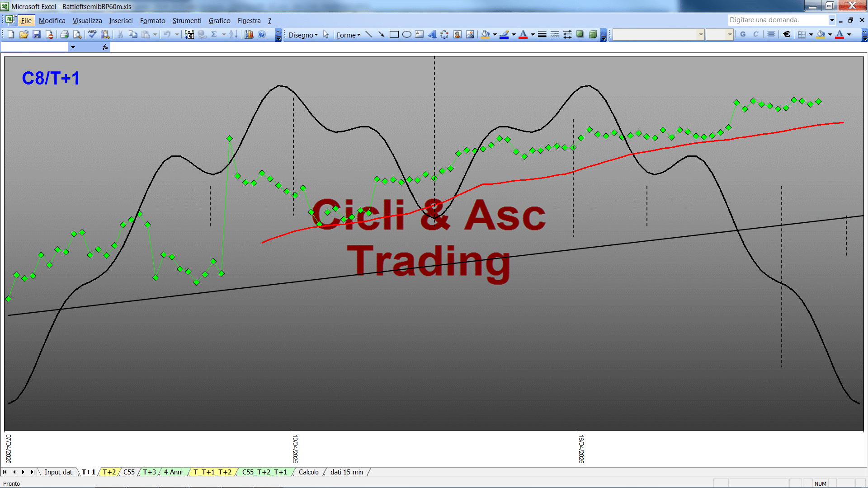This screenshot has width=868, height=488.
Task: Pick the Select Objects arrow cursor tool
Action: click(326, 34)
